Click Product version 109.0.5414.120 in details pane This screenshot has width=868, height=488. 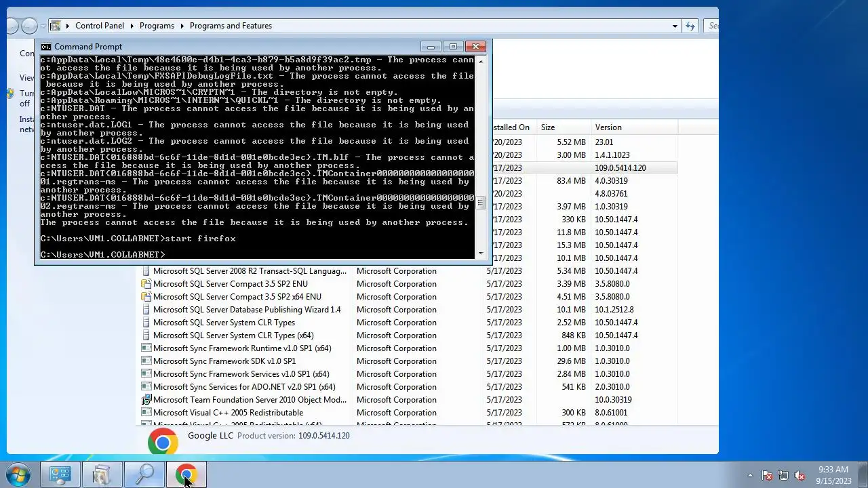tap(294, 436)
